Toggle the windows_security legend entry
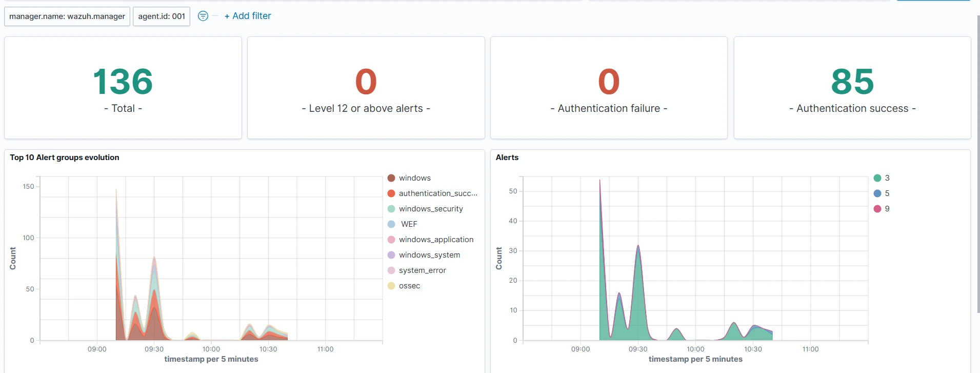980x373 pixels. pyautogui.click(x=430, y=209)
